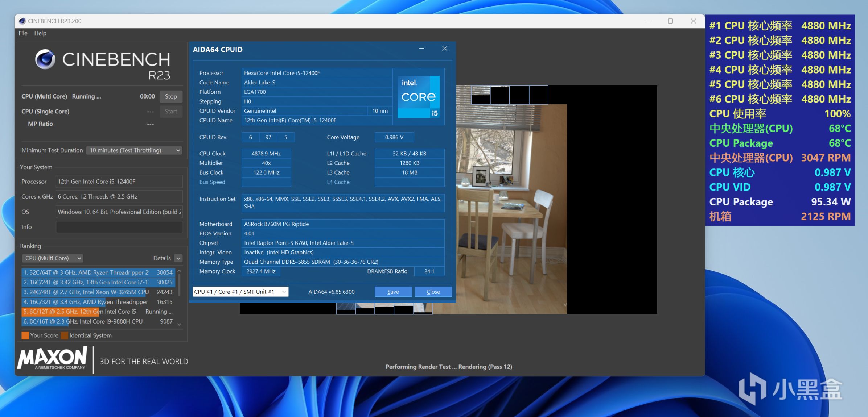
Task: Minimize the AIDA64 CPUID dialog
Action: tap(421, 49)
